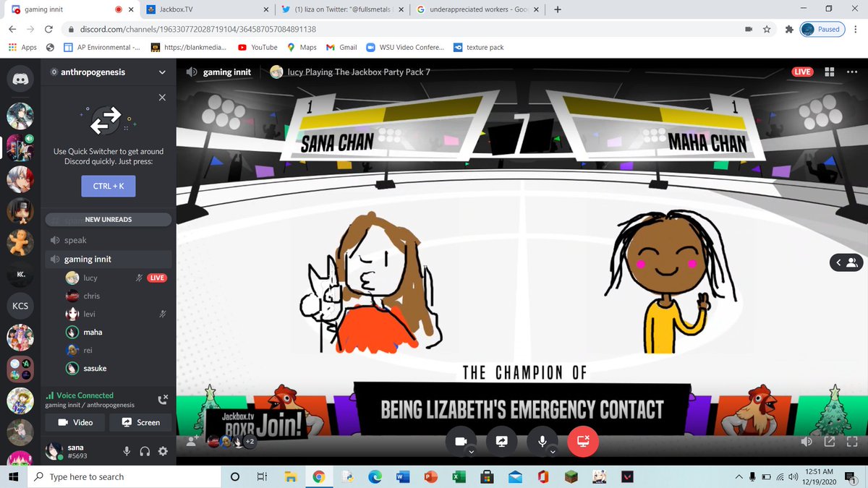Viewport: 868px width, 488px height.
Task: Click sana's user avatar
Action: click(x=55, y=452)
